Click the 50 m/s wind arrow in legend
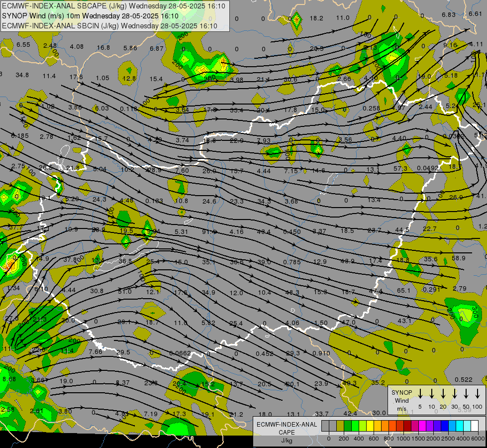This screenshot has width=487, height=448. point(466,394)
